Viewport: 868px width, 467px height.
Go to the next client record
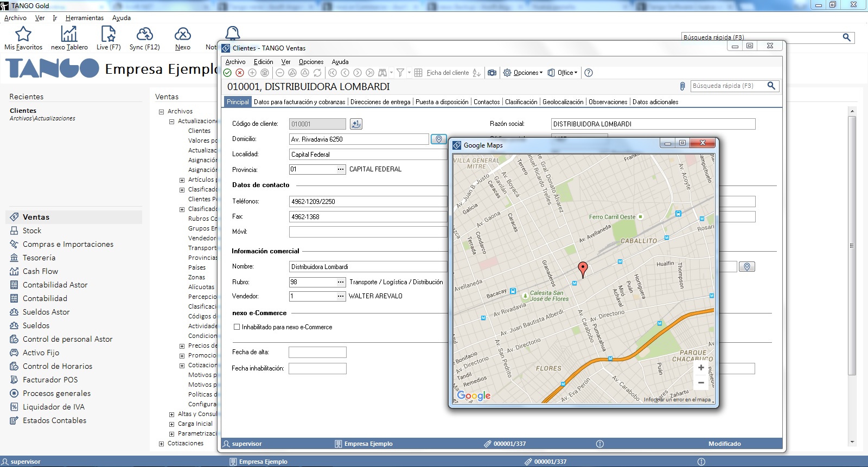pyautogui.click(x=358, y=73)
